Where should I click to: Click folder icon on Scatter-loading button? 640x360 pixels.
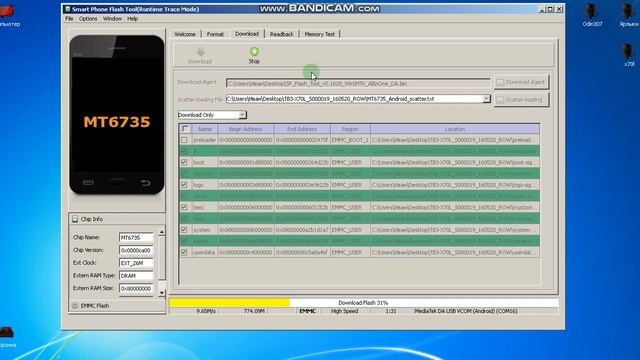[x=500, y=100]
